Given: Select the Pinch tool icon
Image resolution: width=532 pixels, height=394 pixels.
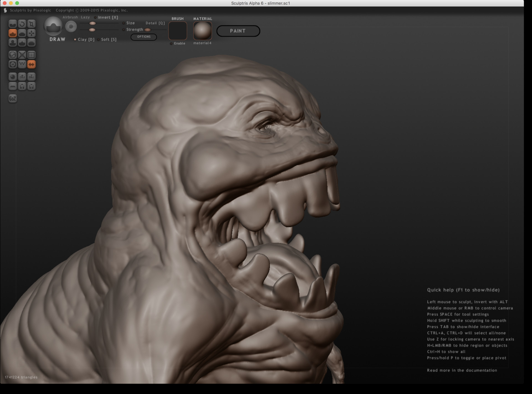Looking at the screenshot, I should (22, 43).
